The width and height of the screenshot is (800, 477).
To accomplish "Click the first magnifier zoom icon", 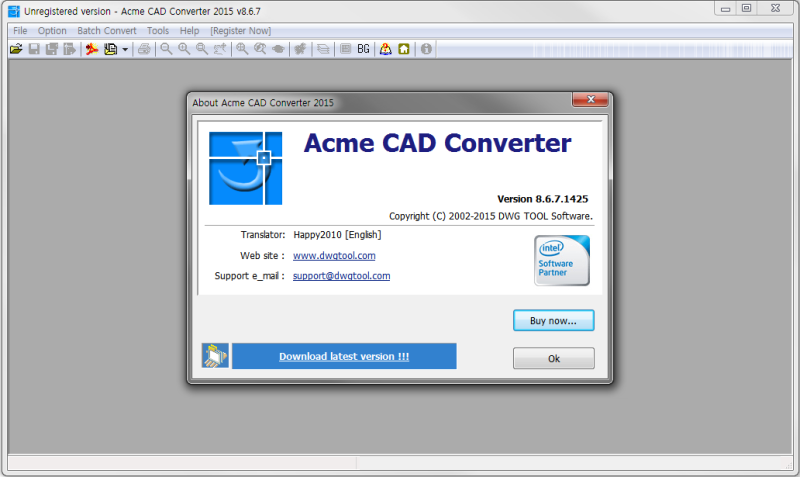I will (x=166, y=49).
